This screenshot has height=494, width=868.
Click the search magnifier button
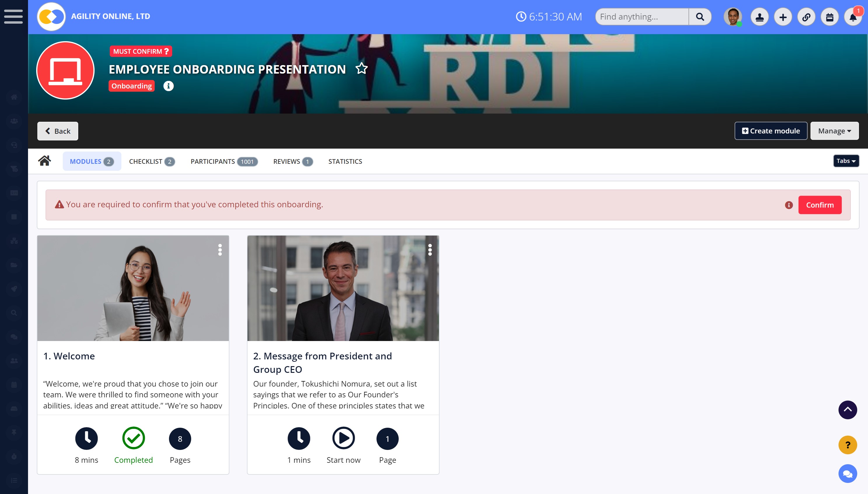(x=700, y=17)
